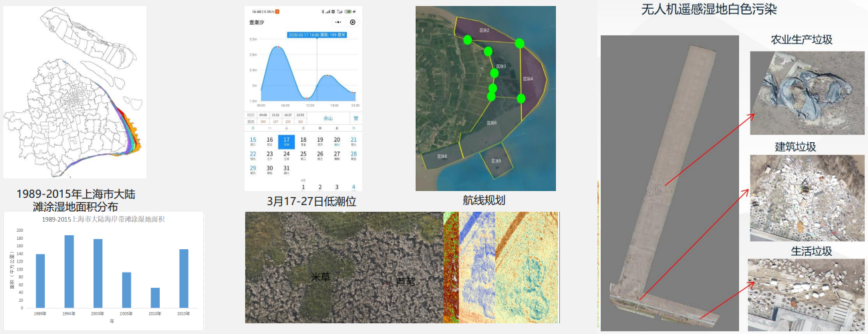Viewport: 868px width, 334px height.
Task: Click the 2010年 bar in chart
Action: (155, 297)
